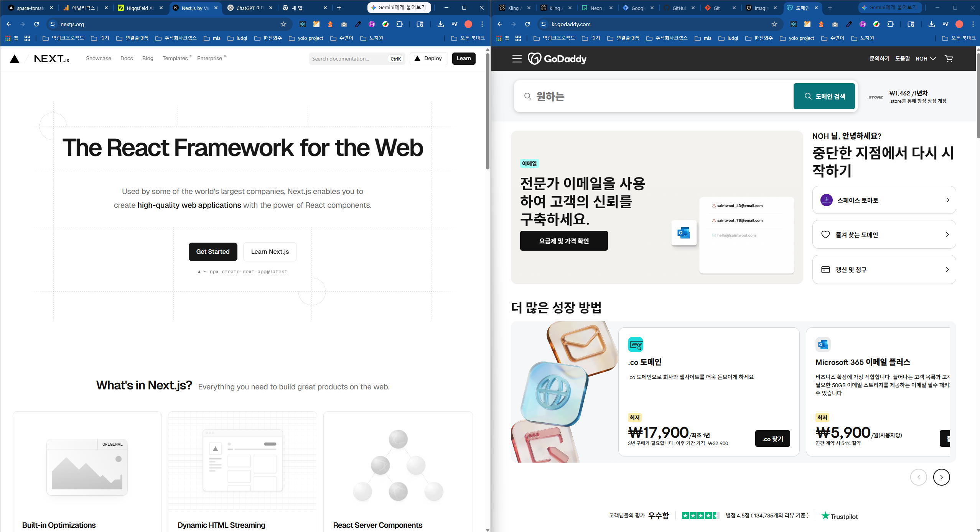This screenshot has width=980, height=532.
Task: Click the React DevTools extension icon in left browser
Action: pyautogui.click(x=303, y=24)
